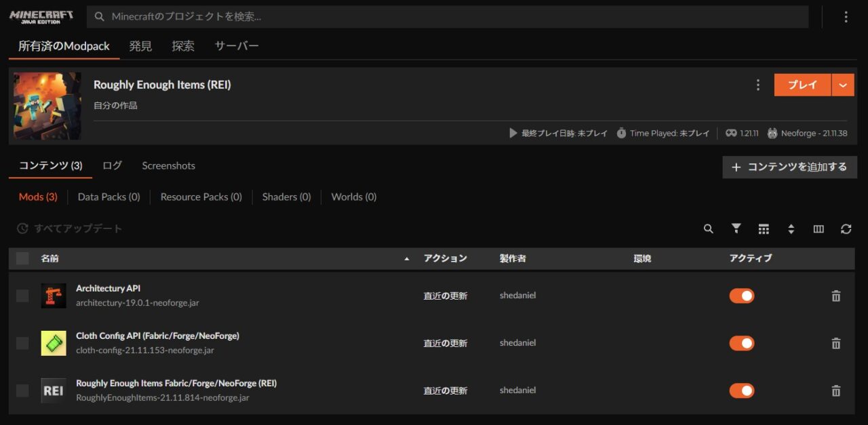Open the modpack options three-dot menu

coord(757,85)
